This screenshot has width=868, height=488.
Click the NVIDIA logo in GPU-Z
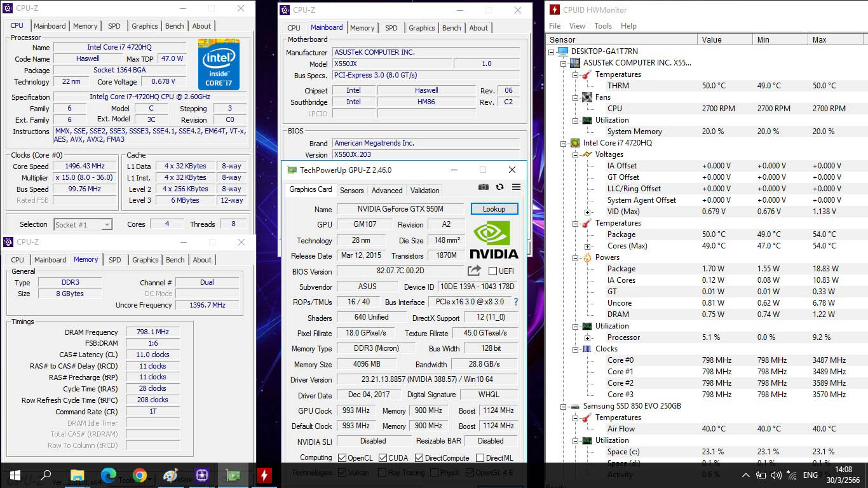(494, 240)
